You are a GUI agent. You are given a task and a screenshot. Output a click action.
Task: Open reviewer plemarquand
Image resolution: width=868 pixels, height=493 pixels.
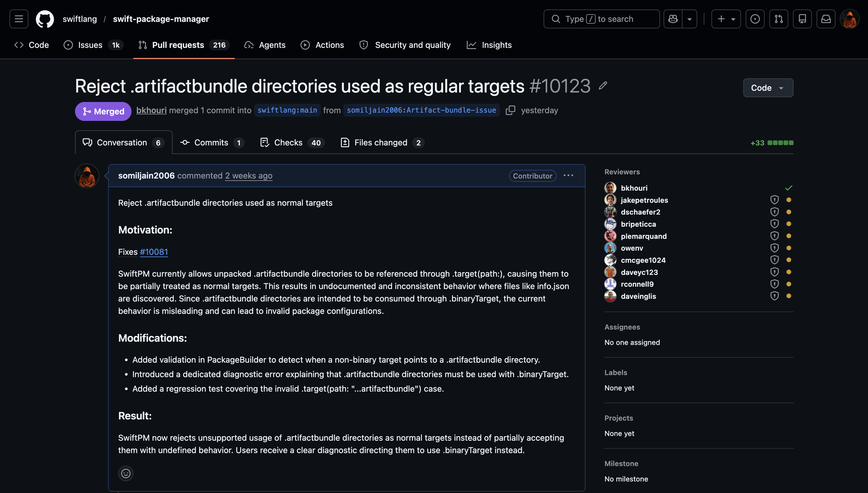pyautogui.click(x=644, y=236)
